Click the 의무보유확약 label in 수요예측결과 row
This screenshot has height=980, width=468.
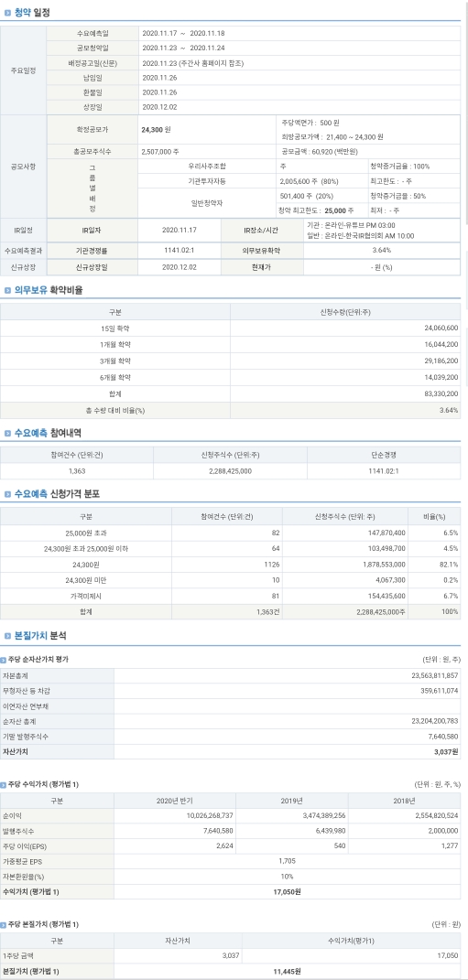tap(262, 250)
